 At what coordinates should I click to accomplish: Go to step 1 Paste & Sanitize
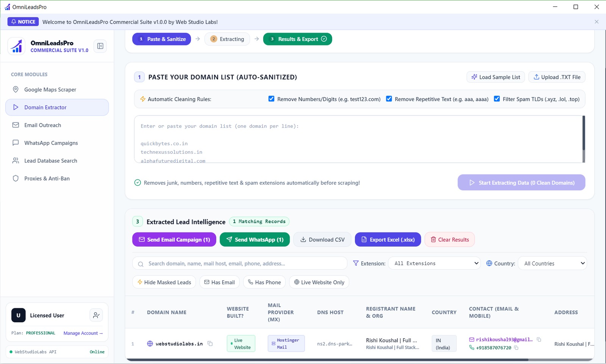point(162,39)
